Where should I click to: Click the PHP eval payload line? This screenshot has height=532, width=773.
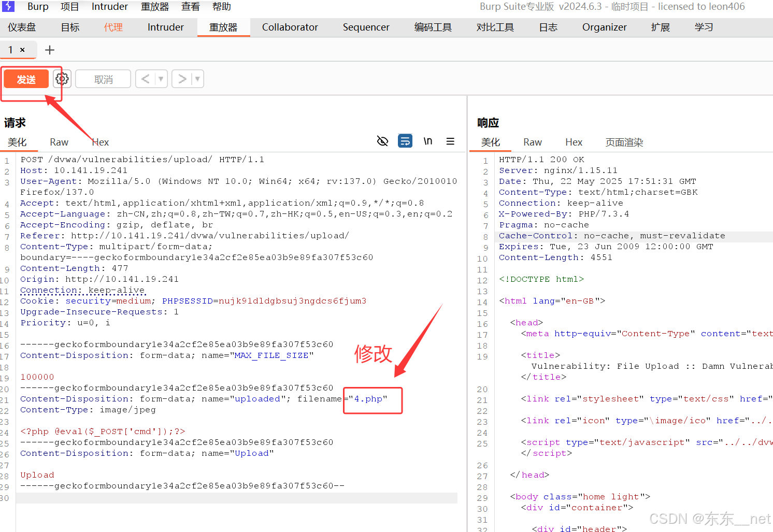coord(103,432)
